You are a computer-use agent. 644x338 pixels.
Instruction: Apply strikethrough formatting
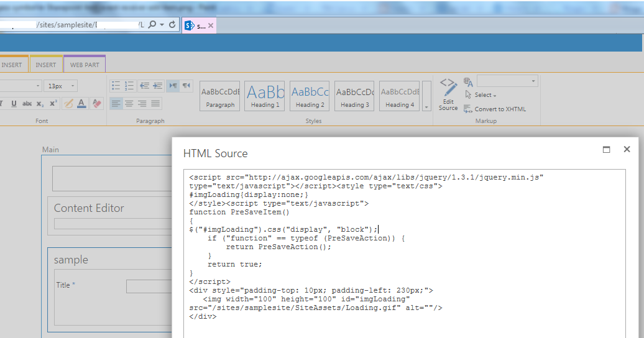[27, 104]
